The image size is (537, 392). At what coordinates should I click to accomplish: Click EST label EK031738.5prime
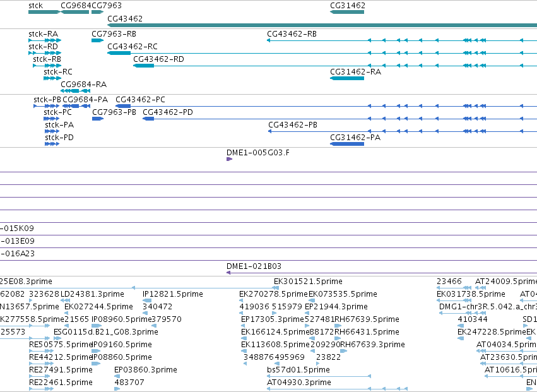[x=471, y=294]
